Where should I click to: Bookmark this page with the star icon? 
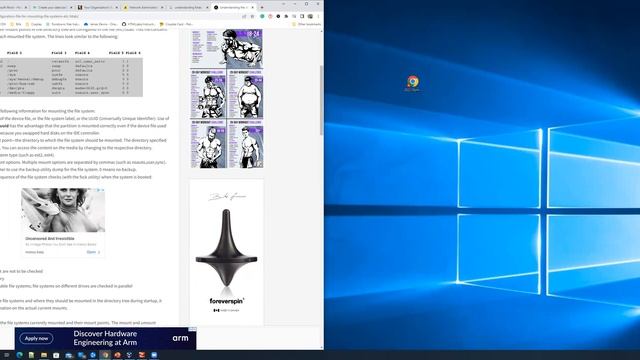[252, 16]
